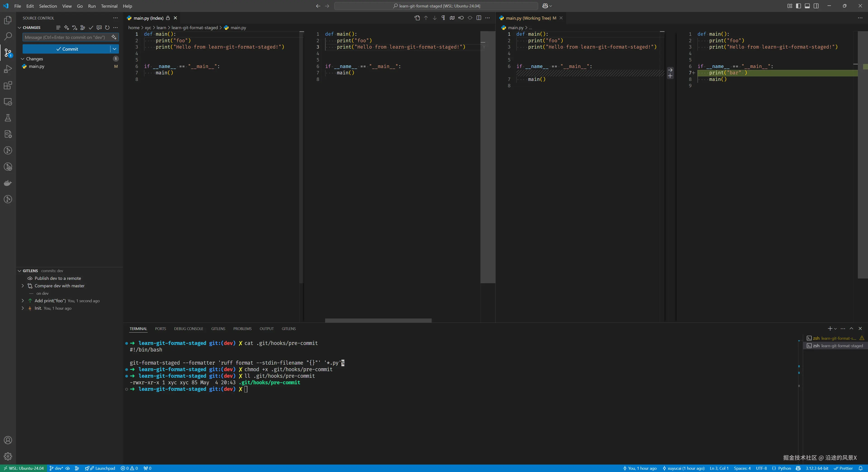Collapse the Changes group in source control

pyautogui.click(x=23, y=59)
